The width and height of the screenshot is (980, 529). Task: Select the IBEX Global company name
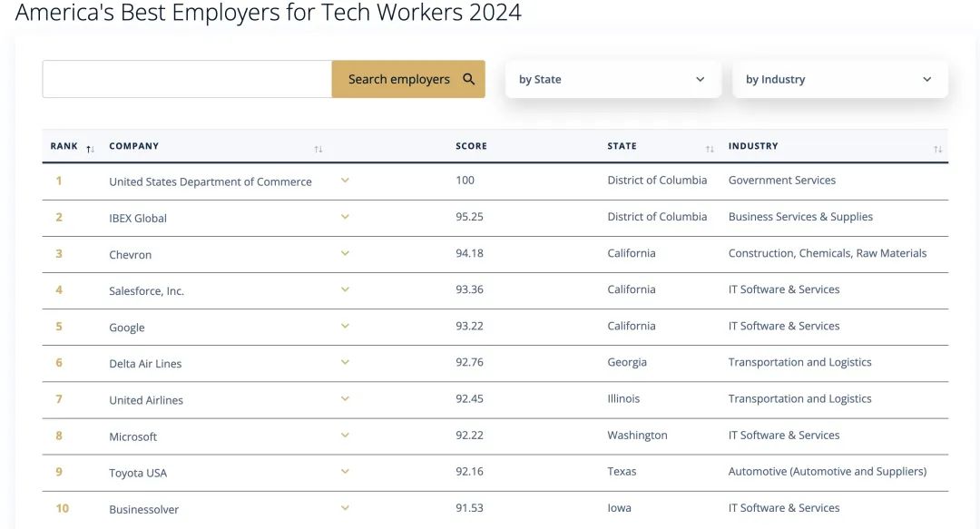(x=138, y=219)
